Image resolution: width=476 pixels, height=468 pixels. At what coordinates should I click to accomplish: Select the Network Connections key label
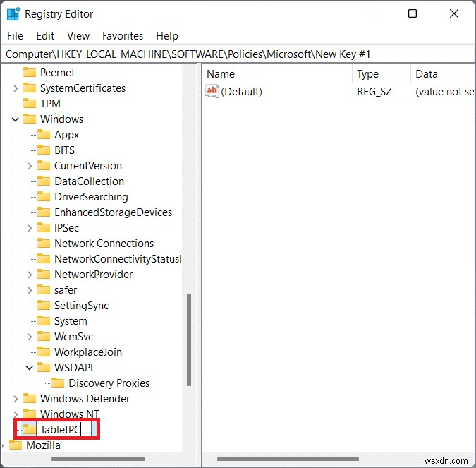pyautogui.click(x=104, y=243)
